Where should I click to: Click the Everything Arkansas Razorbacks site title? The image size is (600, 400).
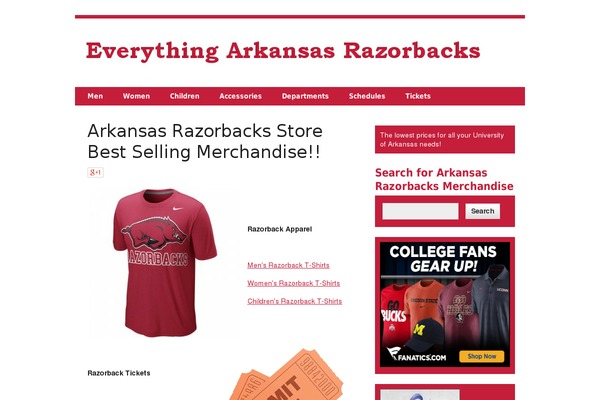pos(283,51)
